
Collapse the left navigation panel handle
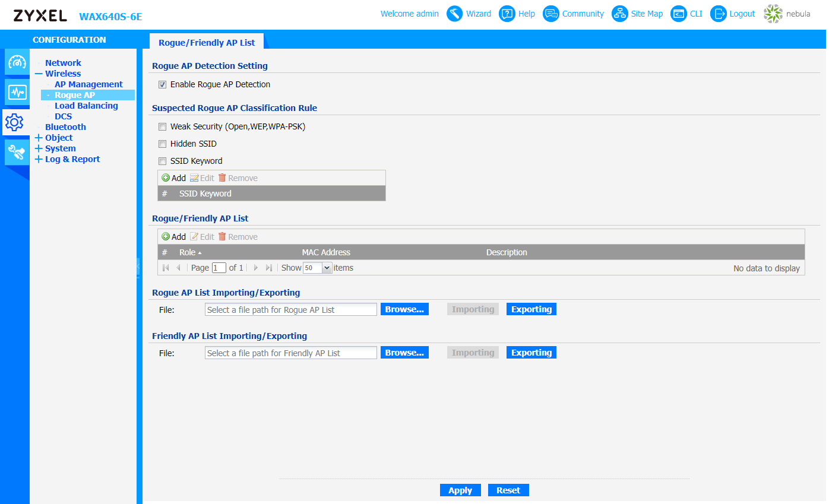click(x=140, y=267)
